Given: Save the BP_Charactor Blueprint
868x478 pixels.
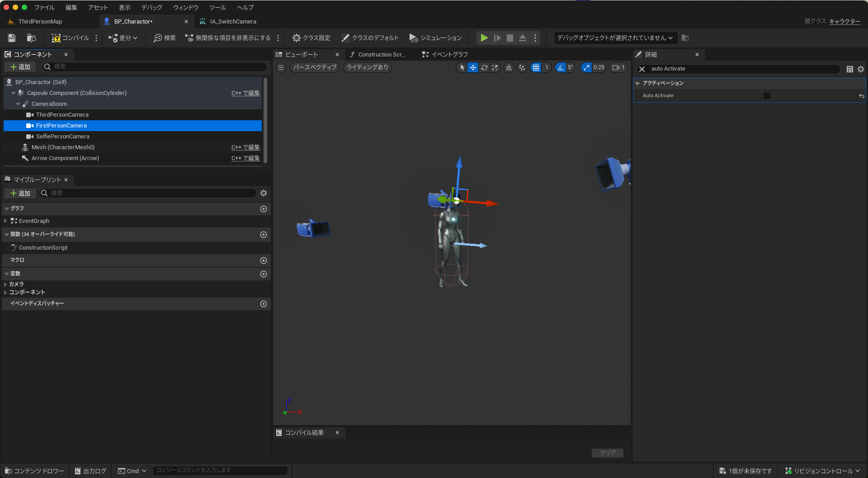Looking at the screenshot, I should pos(11,38).
